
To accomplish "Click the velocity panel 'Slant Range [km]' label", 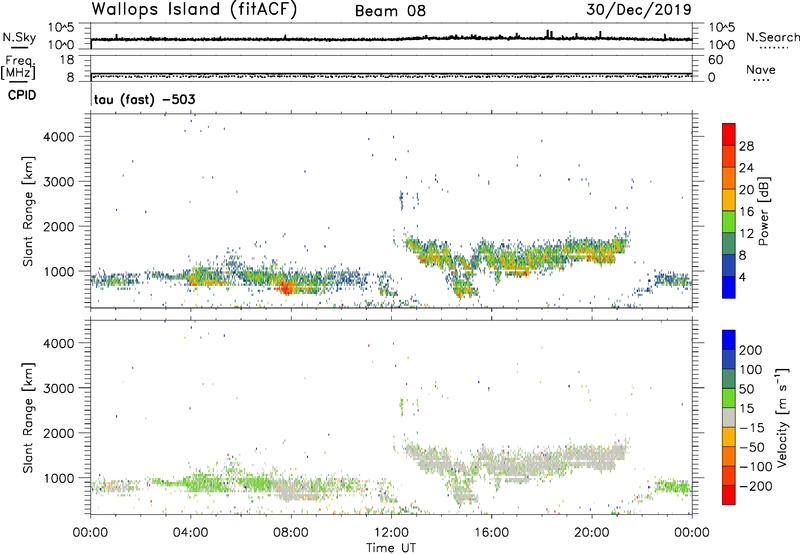I will point(28,417).
